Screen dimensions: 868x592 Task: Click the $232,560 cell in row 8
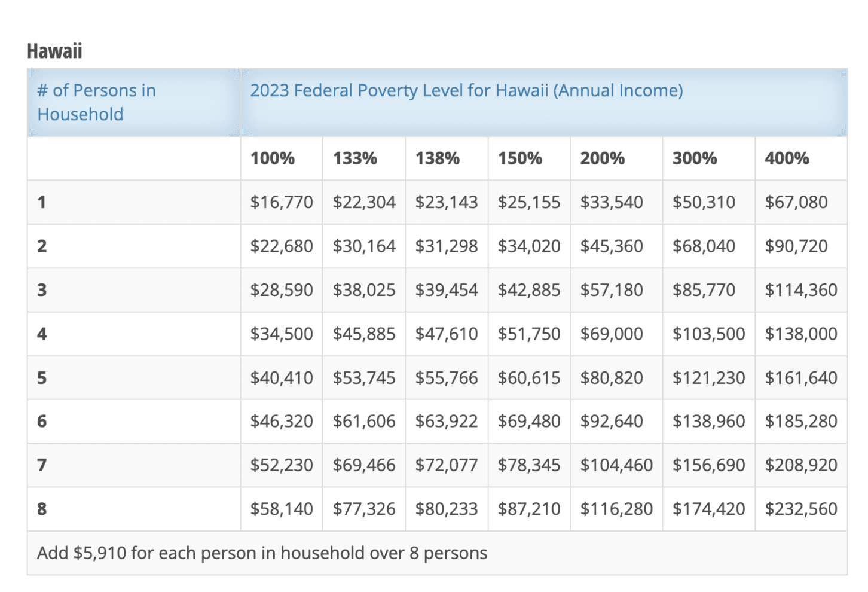tap(801, 509)
